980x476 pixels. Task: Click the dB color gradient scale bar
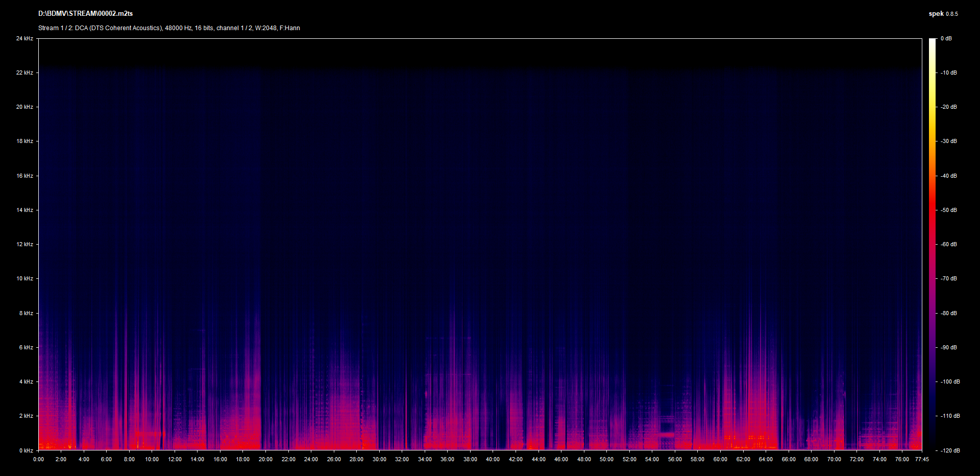tap(932, 244)
